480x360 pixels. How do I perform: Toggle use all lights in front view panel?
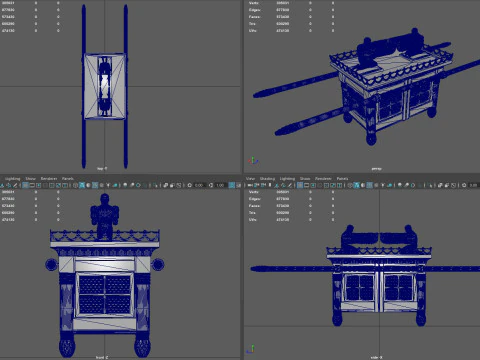point(108,185)
